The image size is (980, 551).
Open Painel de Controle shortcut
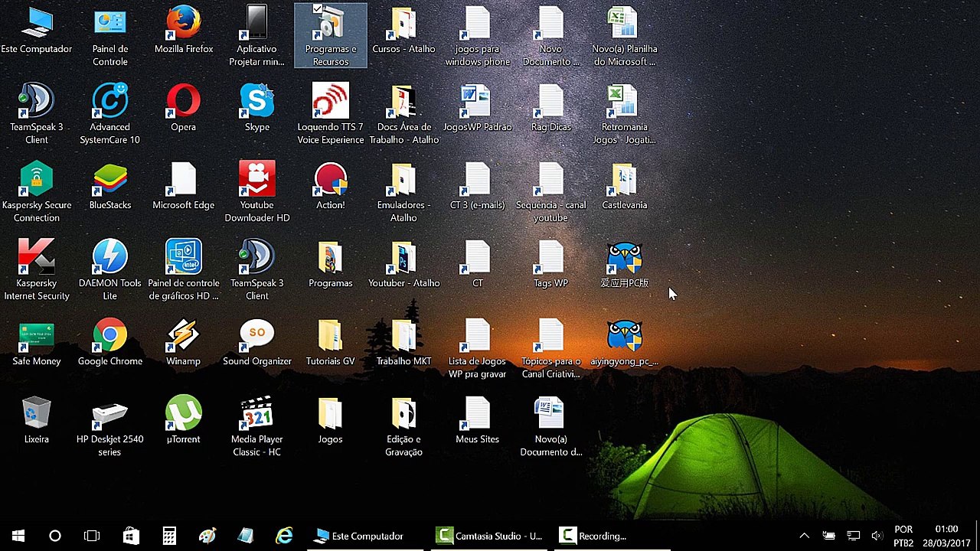tap(109, 36)
